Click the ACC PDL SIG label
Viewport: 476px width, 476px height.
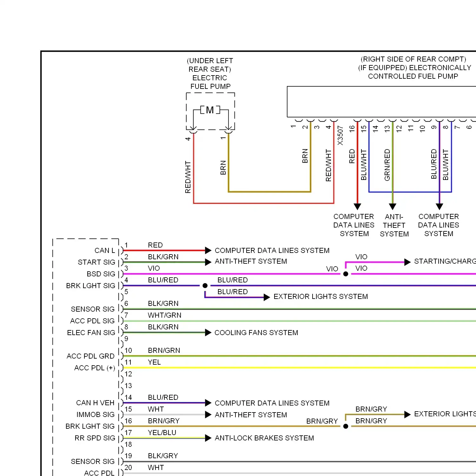tap(92, 321)
